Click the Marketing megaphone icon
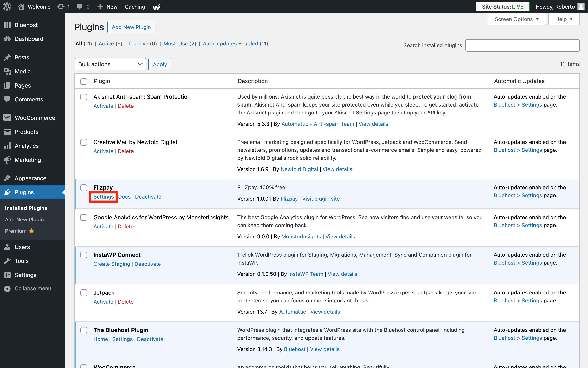 pyautogui.click(x=7, y=160)
